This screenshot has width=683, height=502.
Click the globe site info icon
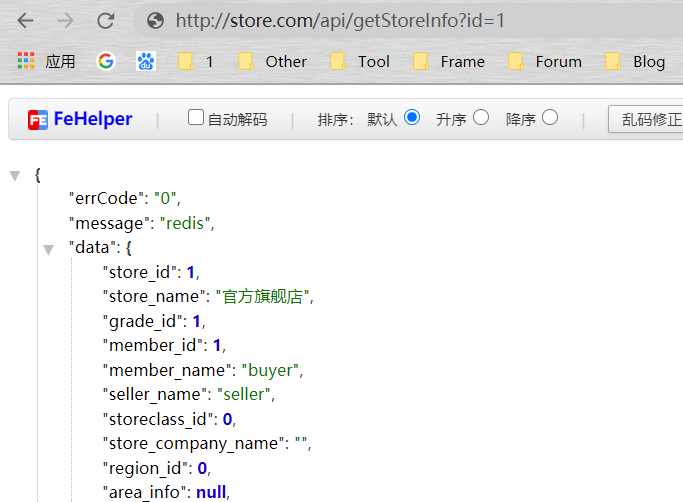pyautogui.click(x=156, y=20)
